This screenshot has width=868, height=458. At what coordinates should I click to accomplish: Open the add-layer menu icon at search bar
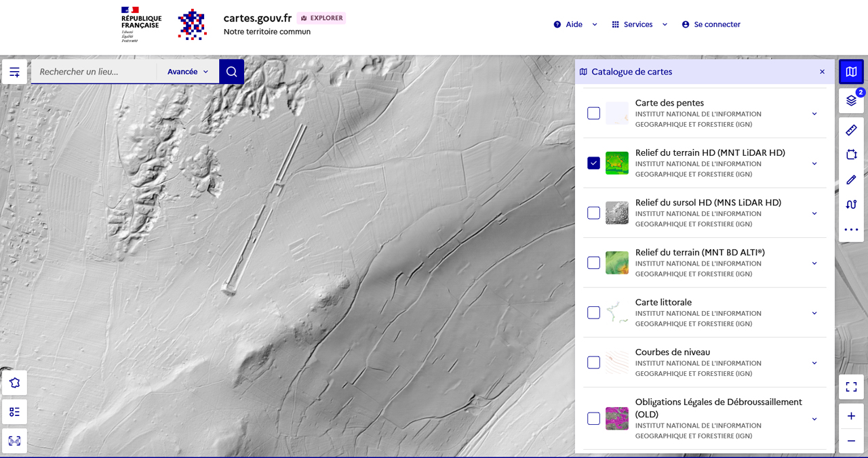(14, 72)
